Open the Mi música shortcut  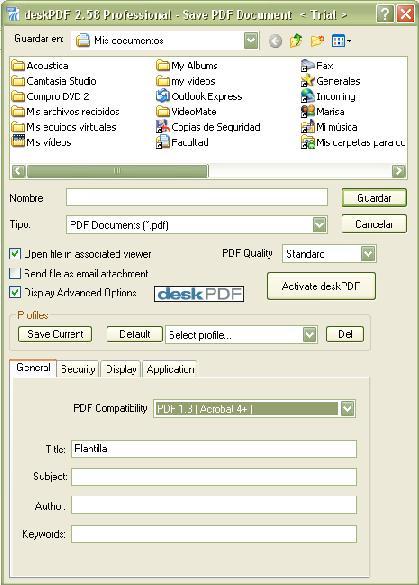(x=329, y=127)
